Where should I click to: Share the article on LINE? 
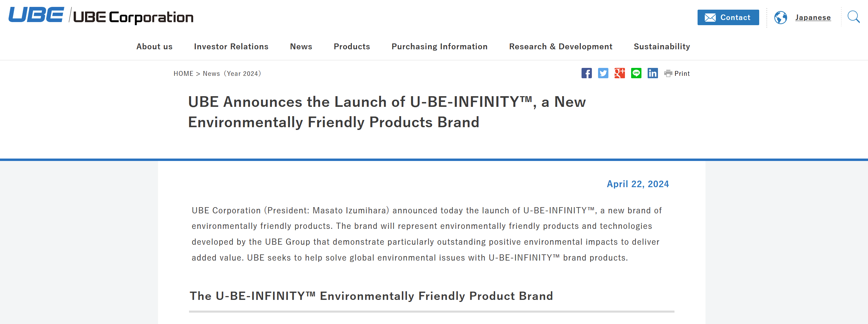[636, 73]
